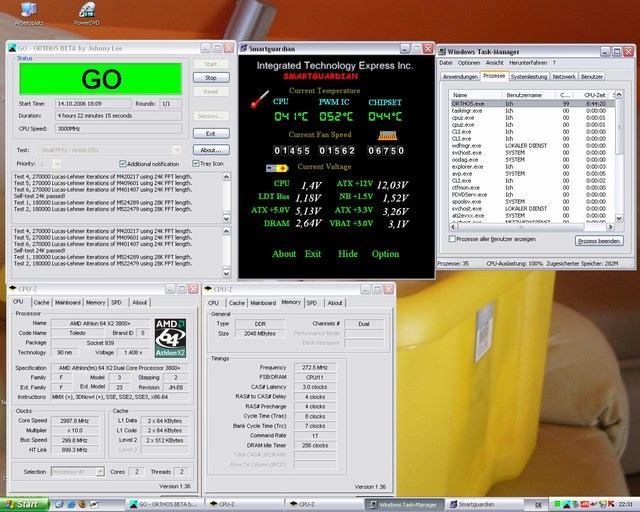640x512 pixels.
Task: Open the Datei menu in Task-Manager
Action: (x=446, y=63)
